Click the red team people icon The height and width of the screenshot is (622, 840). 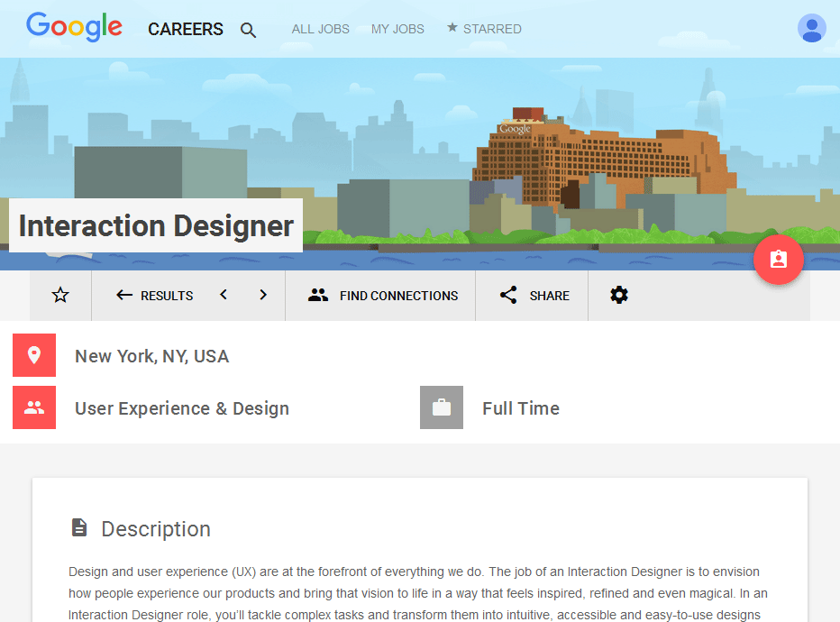[x=34, y=407]
